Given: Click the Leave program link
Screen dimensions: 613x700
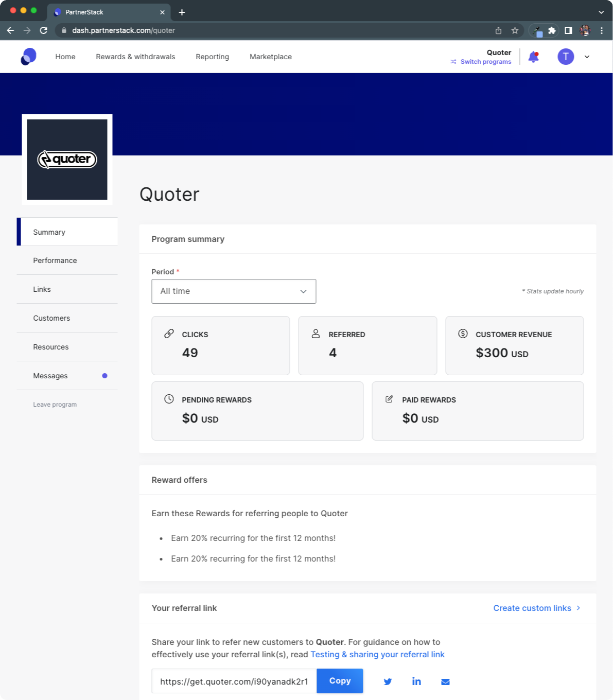Looking at the screenshot, I should (55, 405).
